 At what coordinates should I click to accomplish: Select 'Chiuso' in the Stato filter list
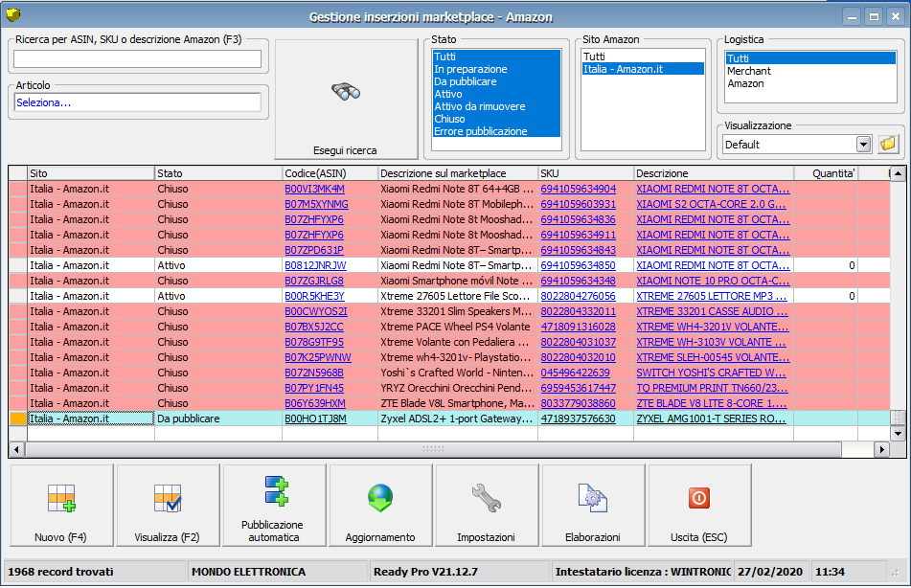[x=496, y=119]
